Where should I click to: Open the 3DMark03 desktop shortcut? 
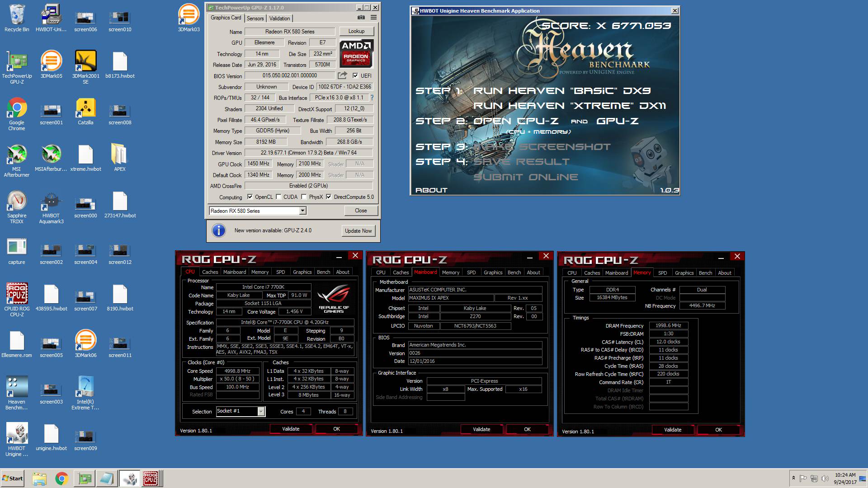189,18
